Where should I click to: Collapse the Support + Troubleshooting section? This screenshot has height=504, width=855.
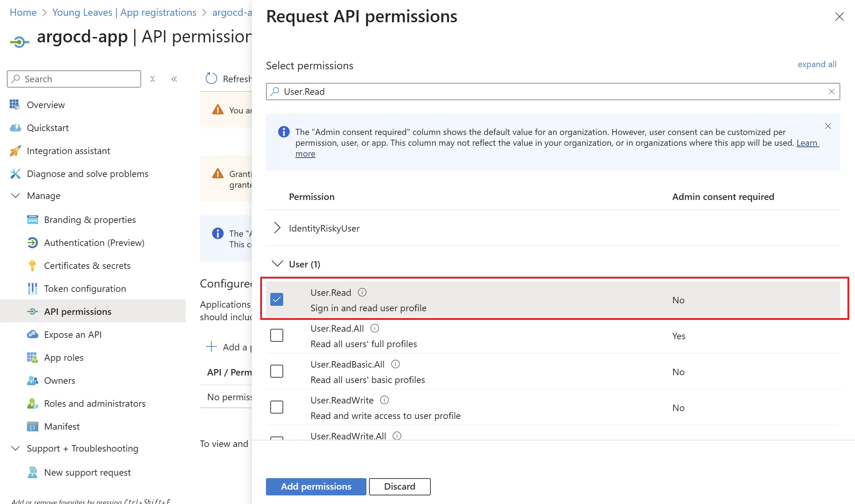click(15, 448)
